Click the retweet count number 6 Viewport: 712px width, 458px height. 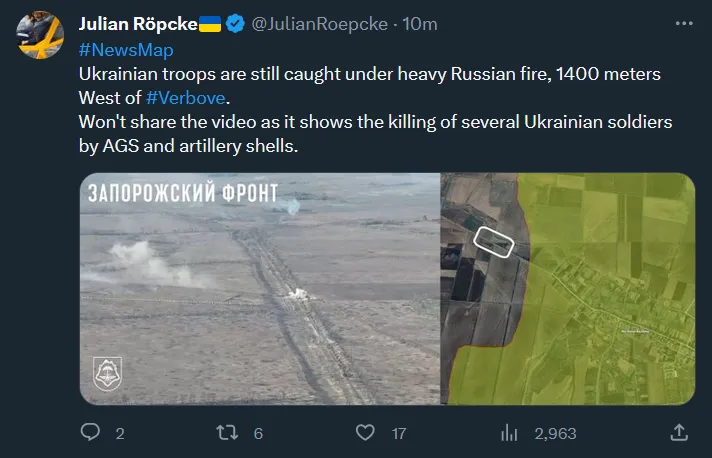tap(258, 434)
